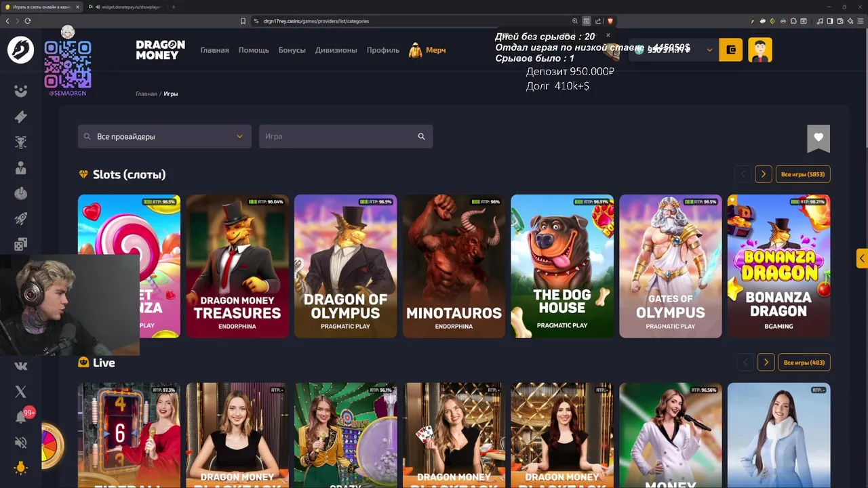Open the Bonanza Dragon slot

pos(778,266)
